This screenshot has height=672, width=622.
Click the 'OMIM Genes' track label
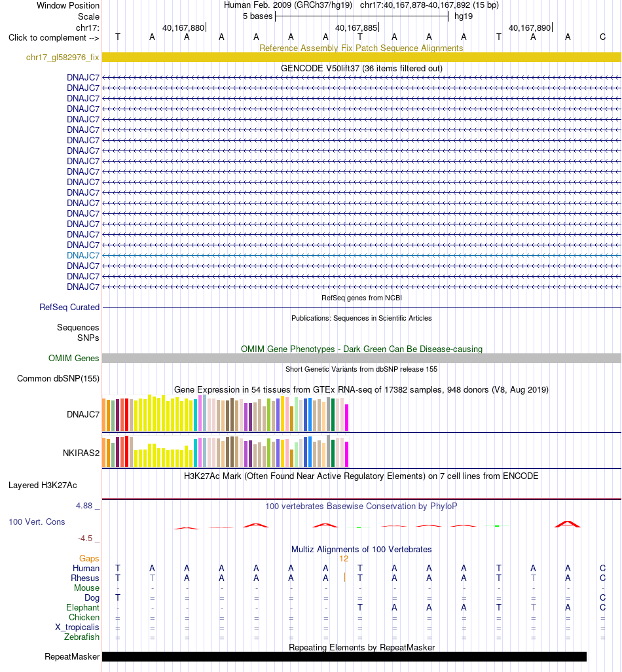tap(74, 359)
